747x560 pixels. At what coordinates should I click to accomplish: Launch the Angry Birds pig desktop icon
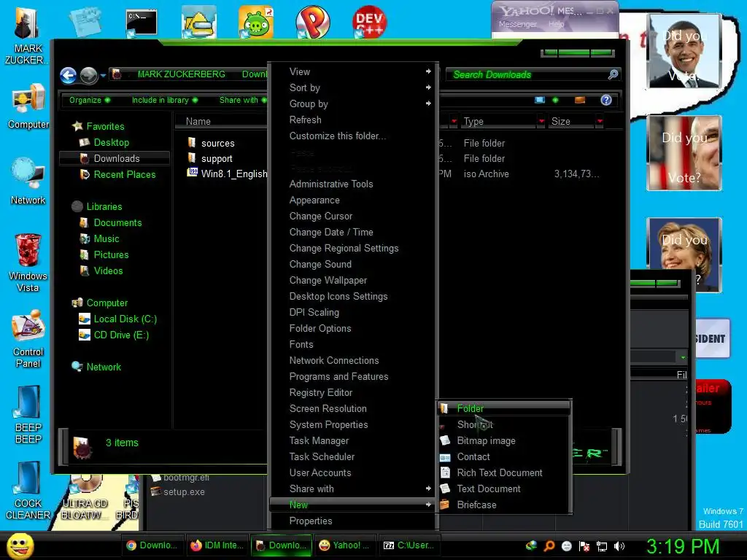click(x=256, y=23)
